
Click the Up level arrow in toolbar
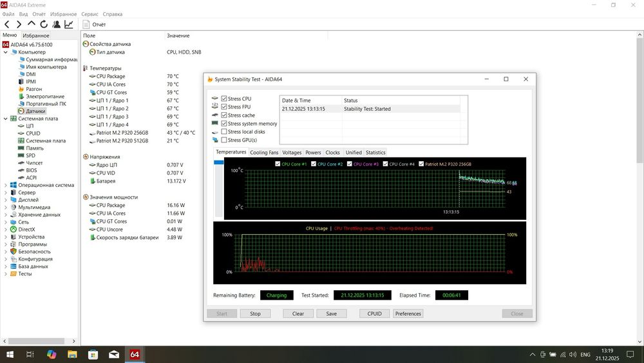pos(31,25)
